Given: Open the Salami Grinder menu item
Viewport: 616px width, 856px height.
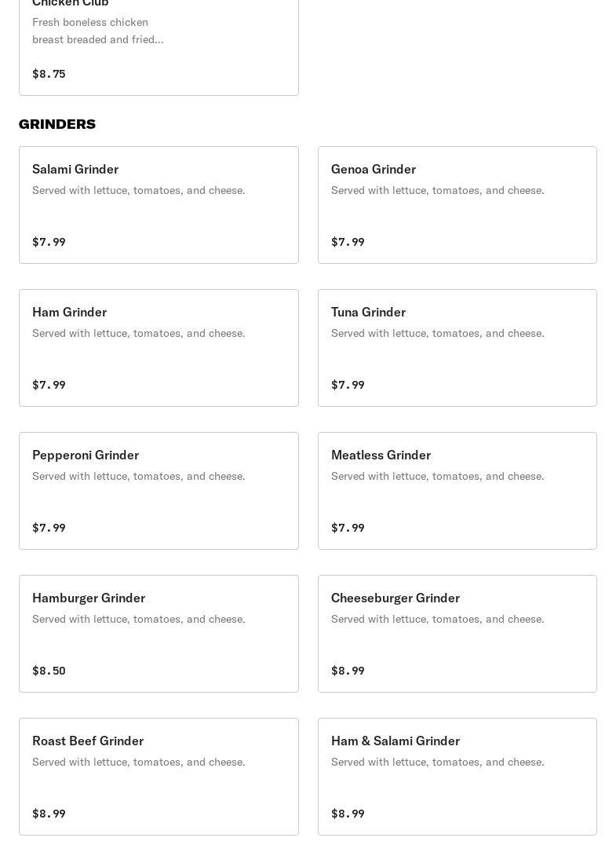Looking at the screenshot, I should click(159, 205).
